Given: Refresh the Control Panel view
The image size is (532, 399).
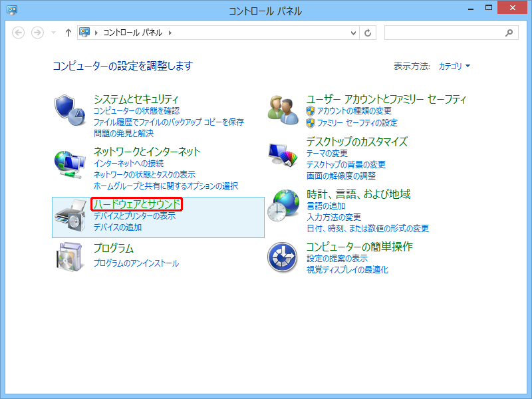Looking at the screenshot, I should tap(368, 33).
